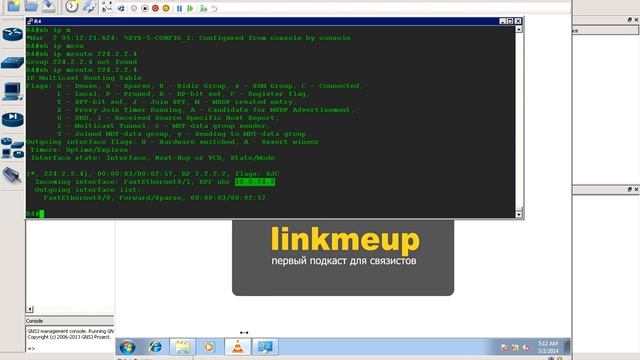Browse all devices sidebar icon
Screen dimensions: 640x360
[13, 148]
